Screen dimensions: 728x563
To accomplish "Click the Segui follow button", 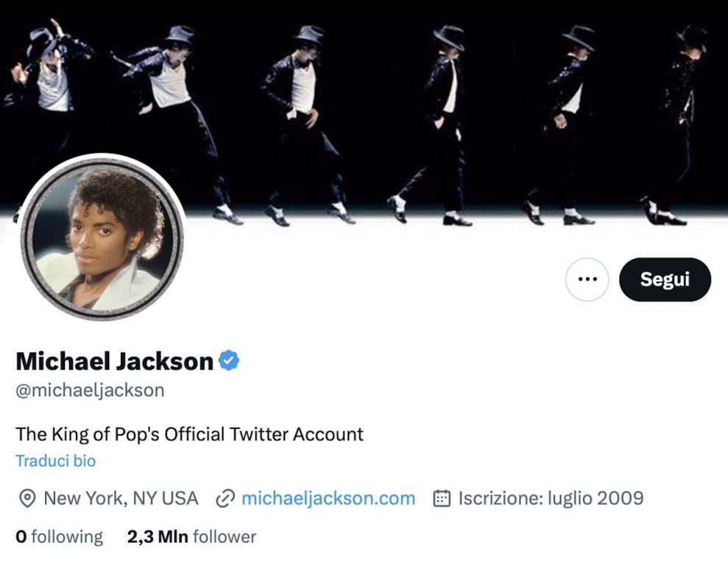I will (665, 280).
